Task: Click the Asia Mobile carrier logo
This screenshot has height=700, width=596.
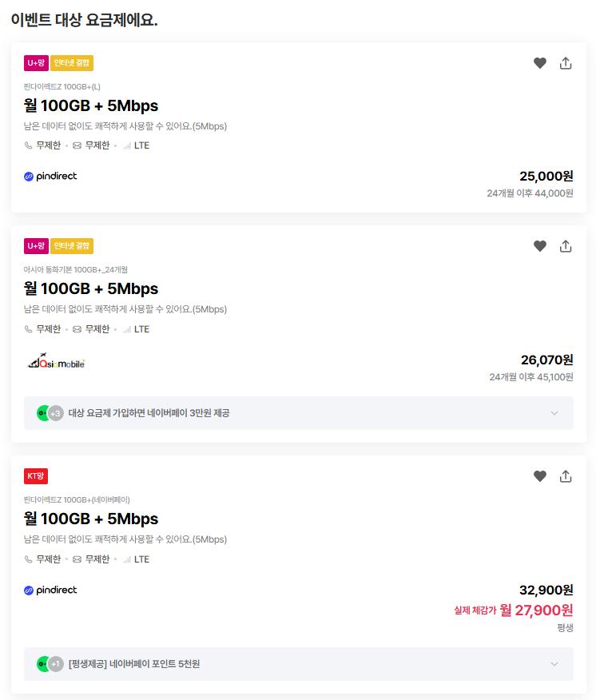Action: (x=56, y=362)
